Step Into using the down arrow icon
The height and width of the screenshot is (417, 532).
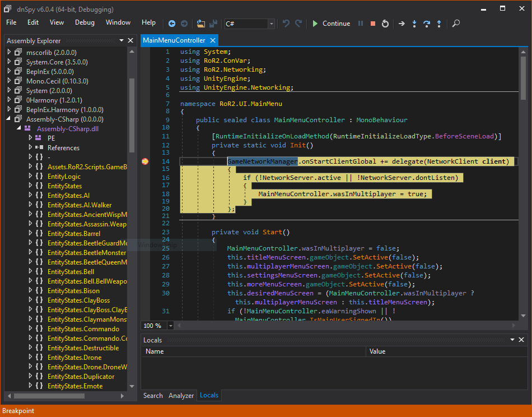tap(414, 24)
